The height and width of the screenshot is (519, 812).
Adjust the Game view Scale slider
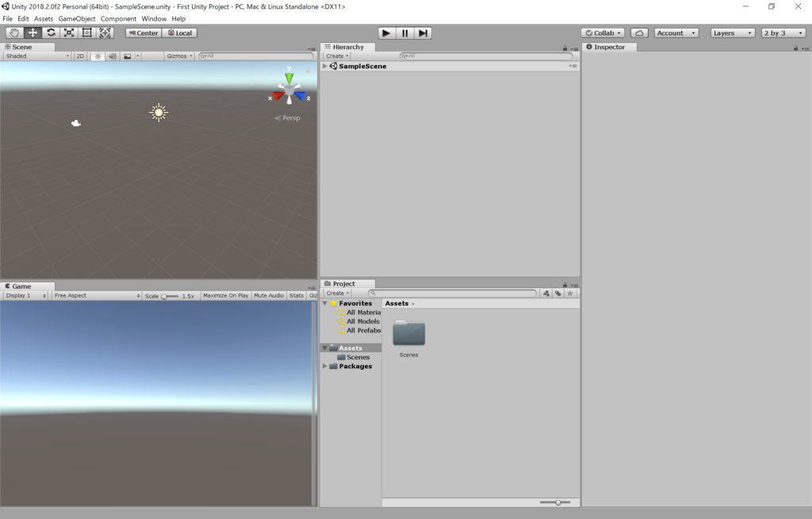(165, 296)
